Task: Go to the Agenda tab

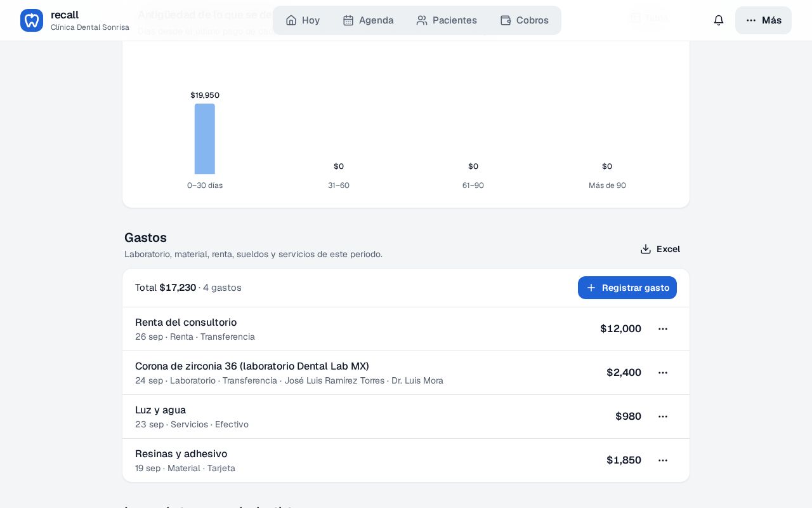Action: 368,20
